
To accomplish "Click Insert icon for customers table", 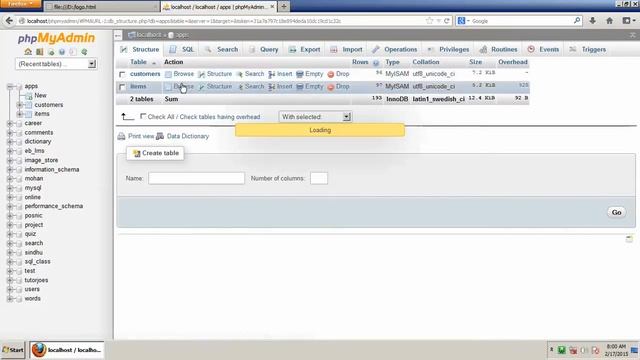I will tap(272, 74).
